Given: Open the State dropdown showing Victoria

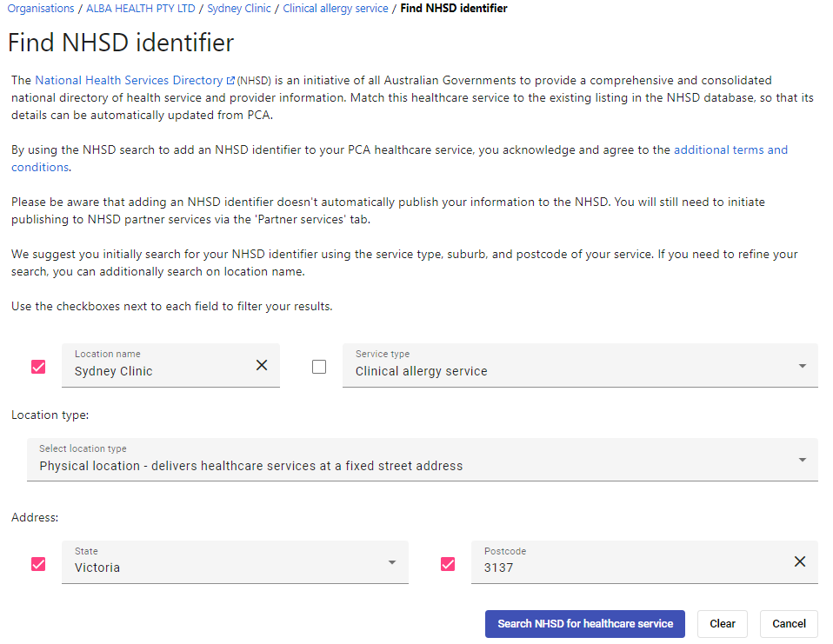Looking at the screenshot, I should click(235, 562).
